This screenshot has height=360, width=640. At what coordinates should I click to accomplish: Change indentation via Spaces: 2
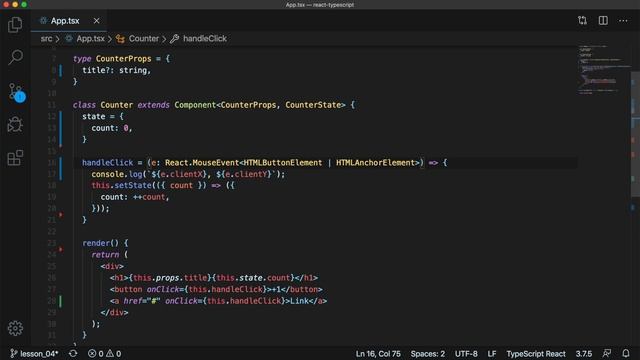click(x=427, y=353)
